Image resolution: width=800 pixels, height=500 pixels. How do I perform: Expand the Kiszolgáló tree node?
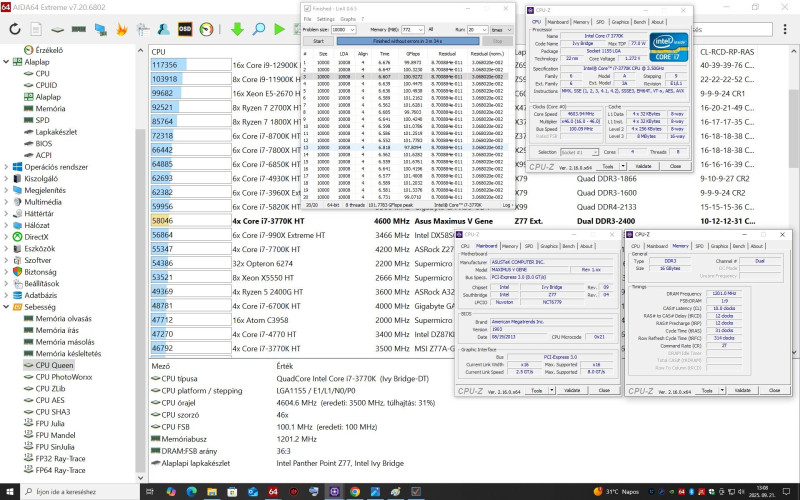point(6,179)
